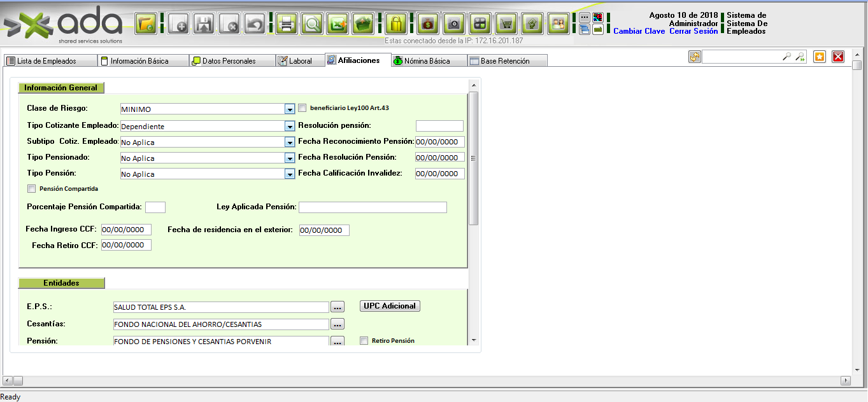Viewport: 868px width, 402px height.
Task: Check the Pensión Compartida checkbox
Action: pos(31,189)
